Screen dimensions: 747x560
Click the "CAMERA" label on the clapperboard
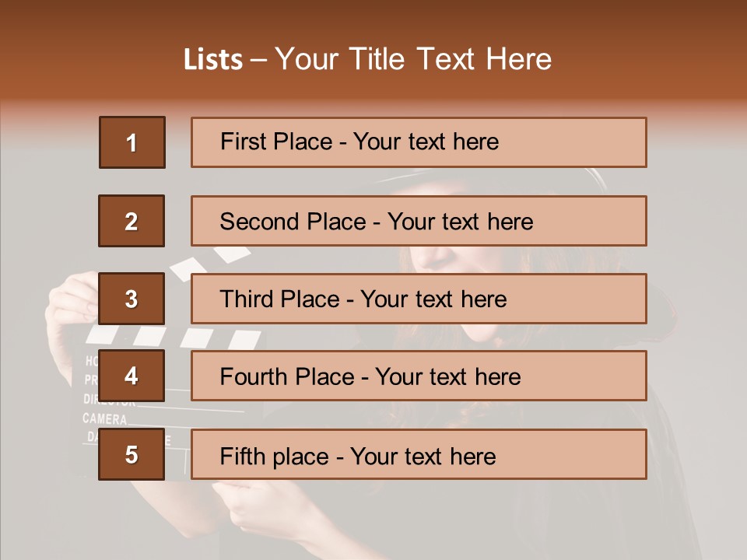pyautogui.click(x=105, y=419)
